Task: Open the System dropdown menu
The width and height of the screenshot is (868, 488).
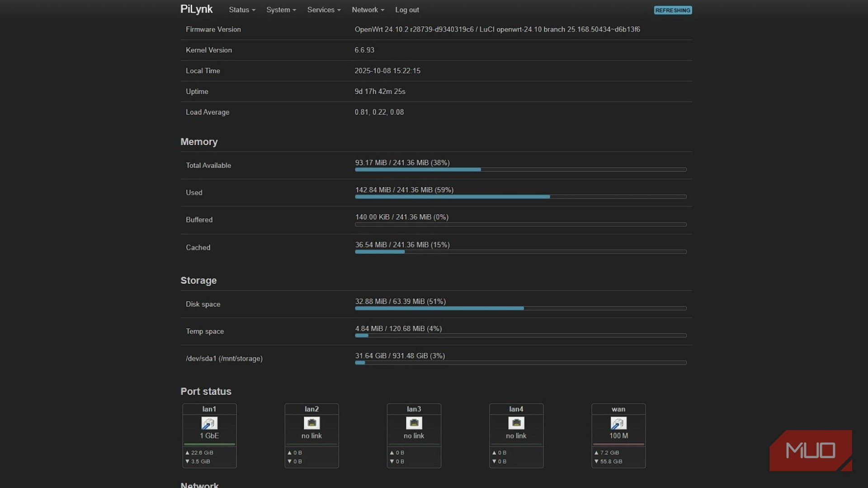Action: click(x=281, y=10)
